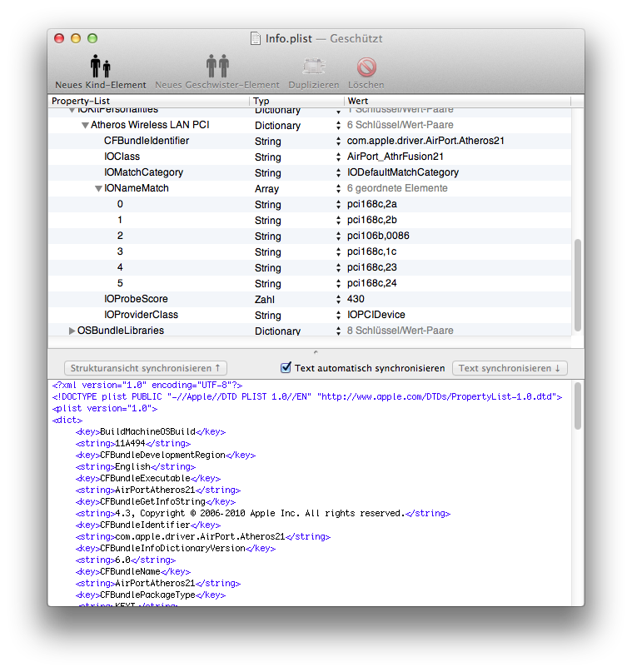Collapse the Atheros Wireless LAN PCI dictionary
The image size is (632, 672).
(x=85, y=125)
